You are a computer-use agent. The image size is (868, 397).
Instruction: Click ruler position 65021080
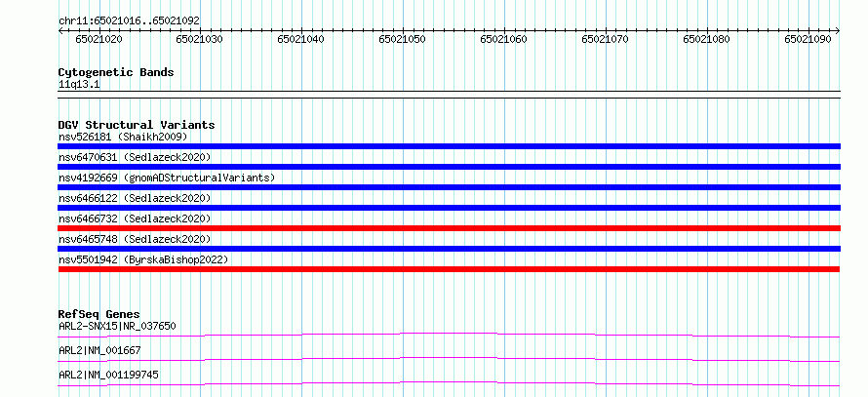click(707, 39)
